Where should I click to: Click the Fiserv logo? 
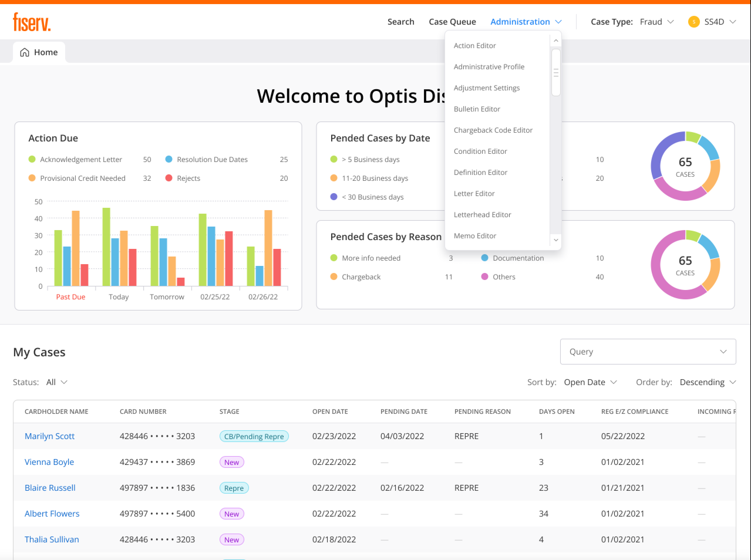31,22
